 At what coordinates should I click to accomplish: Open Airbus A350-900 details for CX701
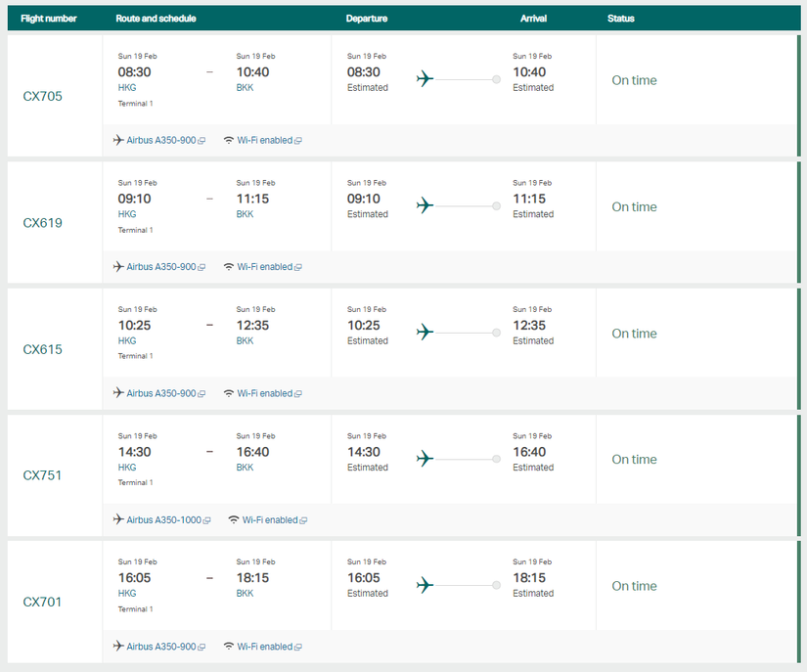[161, 647]
